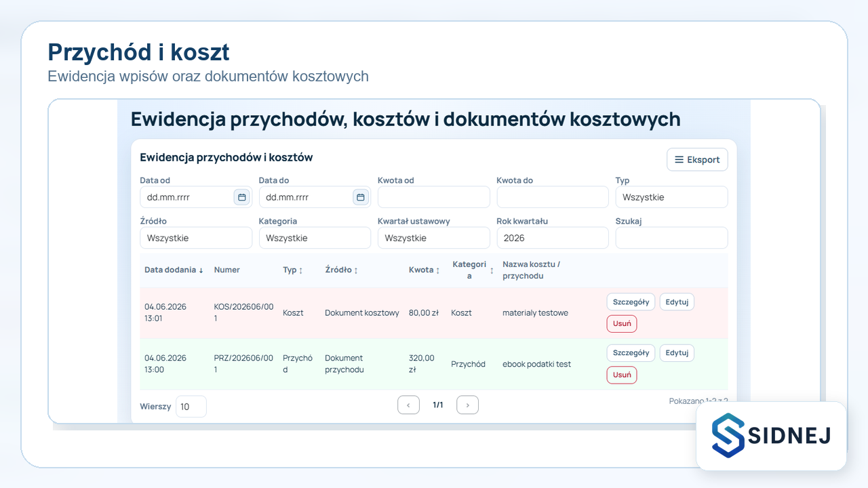The image size is (868, 488).
Task: Click the Dokument przychodu source cell
Action: 344,364
